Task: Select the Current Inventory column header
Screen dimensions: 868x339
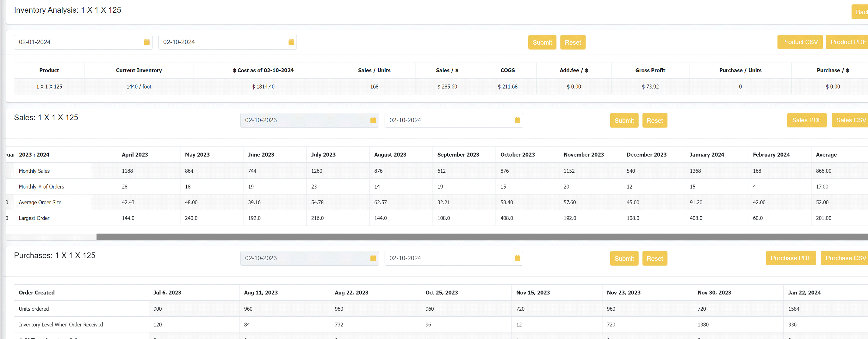Action: (x=139, y=70)
